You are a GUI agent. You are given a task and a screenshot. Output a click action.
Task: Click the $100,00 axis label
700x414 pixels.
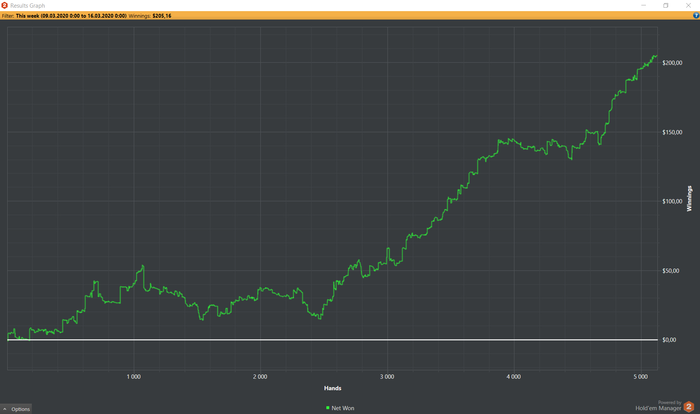[672, 201]
